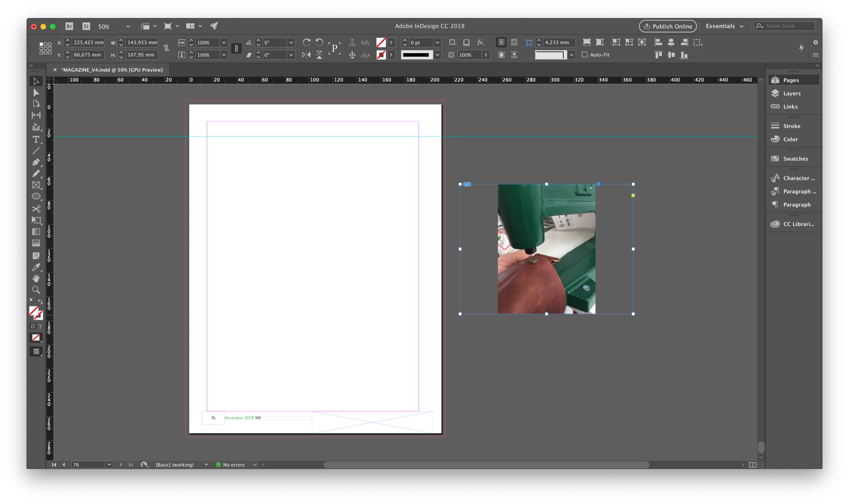Expand the Essentials workspace dropdown
The image size is (849, 504).
coord(724,26)
